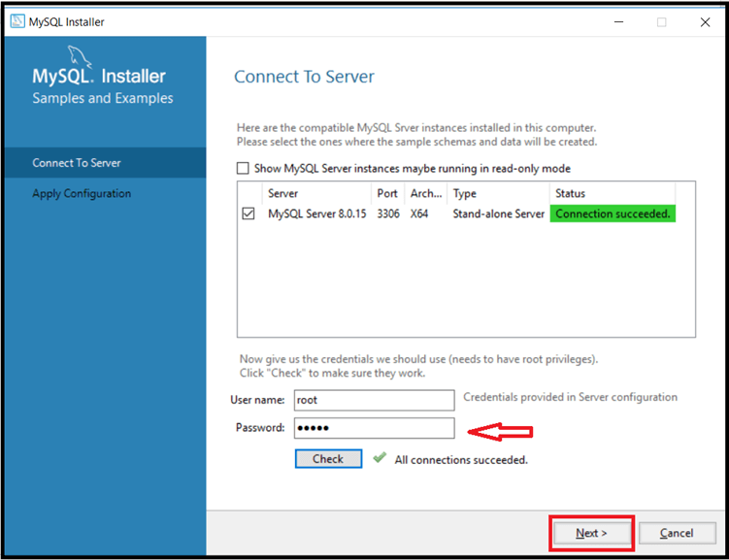Screen dimensions: 729x560
Task: Click the Arch... column header
Action: tap(426, 193)
